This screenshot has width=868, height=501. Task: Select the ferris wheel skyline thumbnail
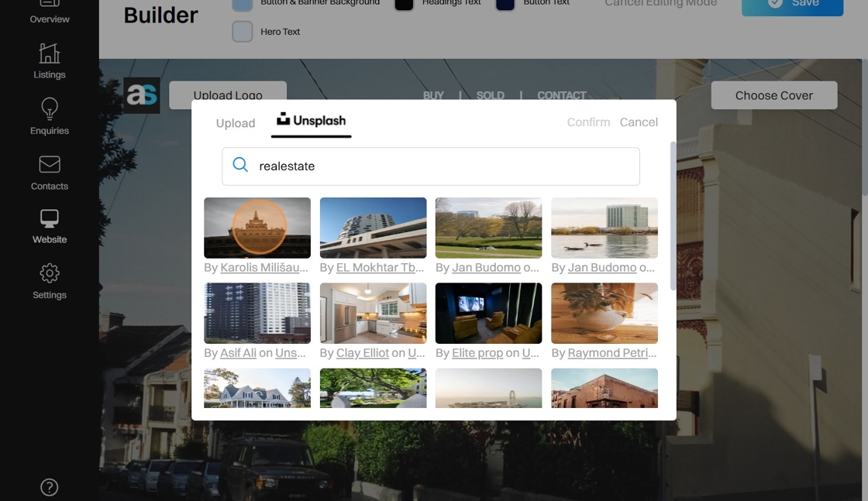click(x=489, y=388)
